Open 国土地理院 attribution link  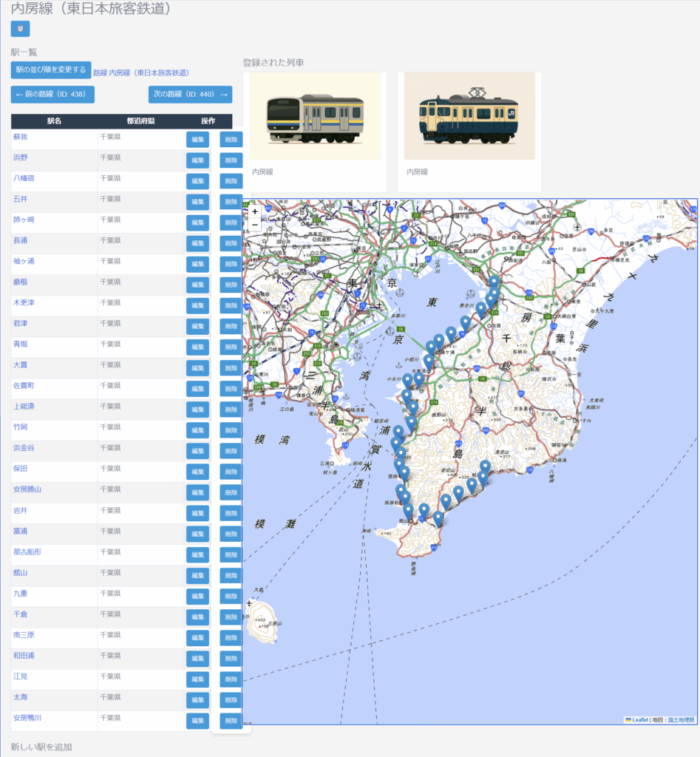[681, 720]
